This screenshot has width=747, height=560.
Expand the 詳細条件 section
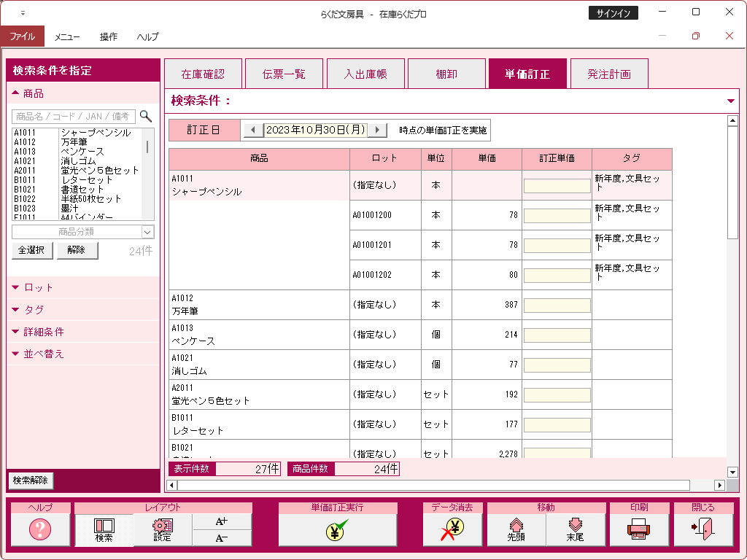pos(15,332)
